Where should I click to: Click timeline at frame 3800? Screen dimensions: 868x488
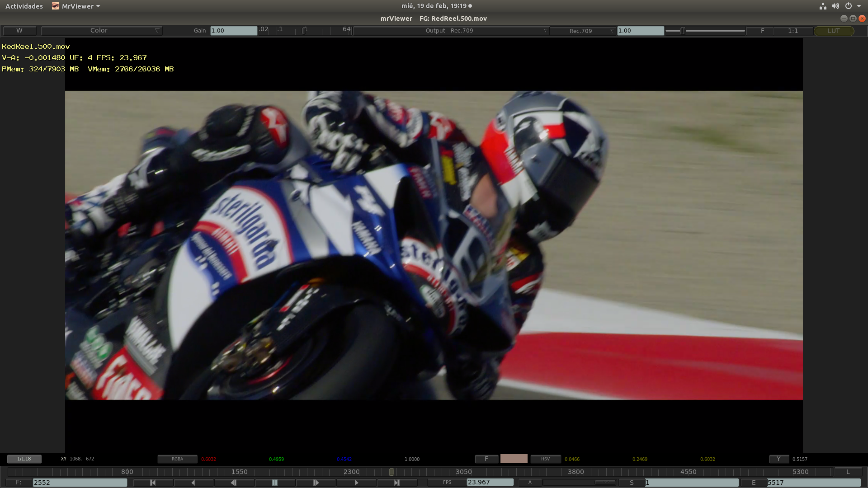(x=576, y=472)
